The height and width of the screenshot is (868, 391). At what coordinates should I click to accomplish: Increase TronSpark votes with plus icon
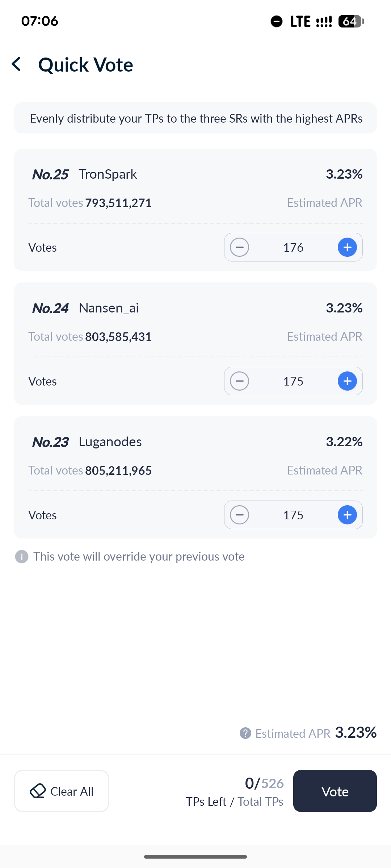pos(347,247)
